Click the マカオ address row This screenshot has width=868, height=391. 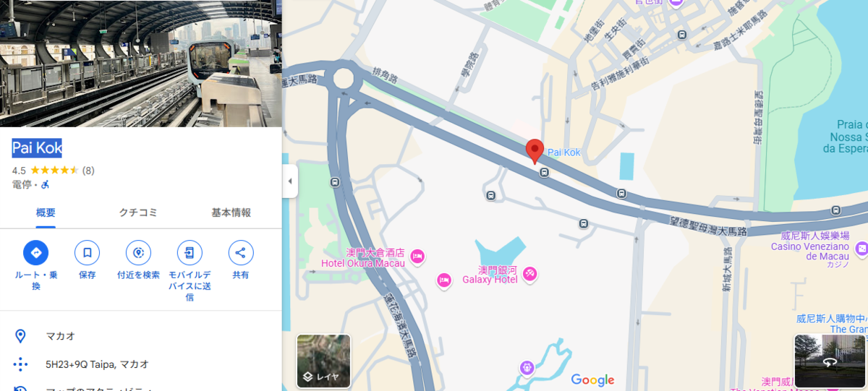click(x=141, y=336)
